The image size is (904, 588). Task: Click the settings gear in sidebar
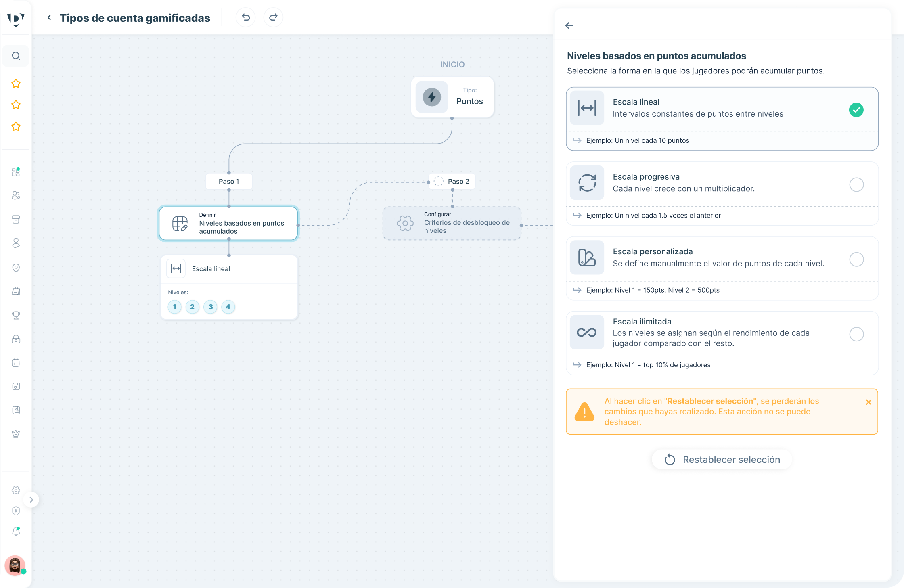click(x=16, y=490)
